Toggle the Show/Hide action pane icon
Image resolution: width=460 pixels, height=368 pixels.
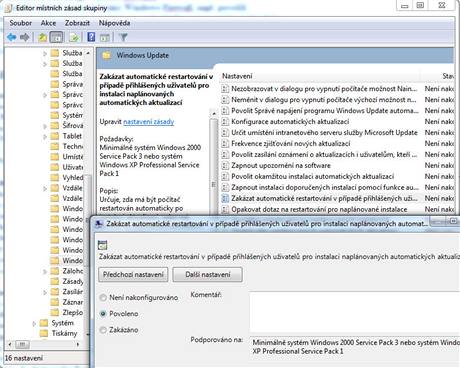[x=105, y=37]
